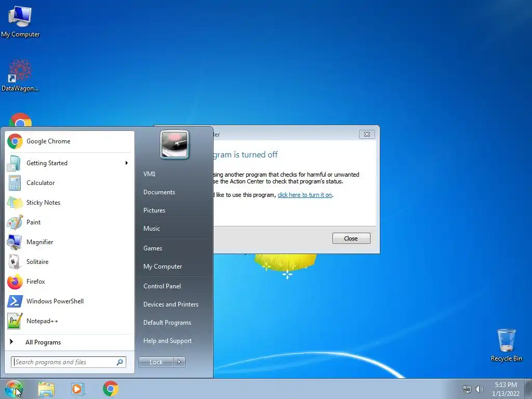
Task: Open Control Panel
Action: (162, 286)
